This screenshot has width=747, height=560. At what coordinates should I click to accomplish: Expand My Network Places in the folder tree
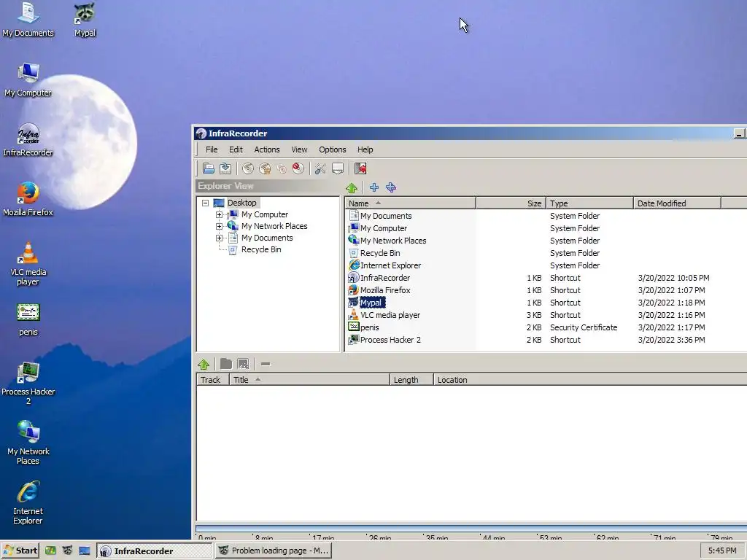[219, 226]
